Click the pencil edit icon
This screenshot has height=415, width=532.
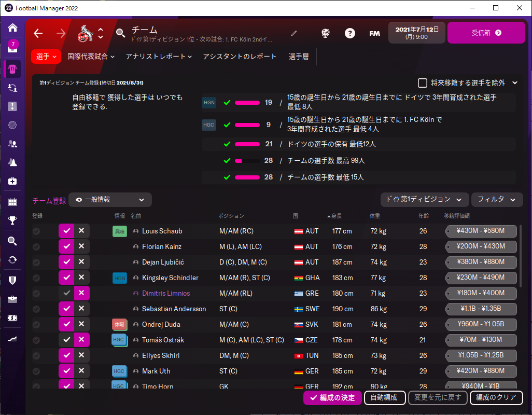[x=294, y=33]
